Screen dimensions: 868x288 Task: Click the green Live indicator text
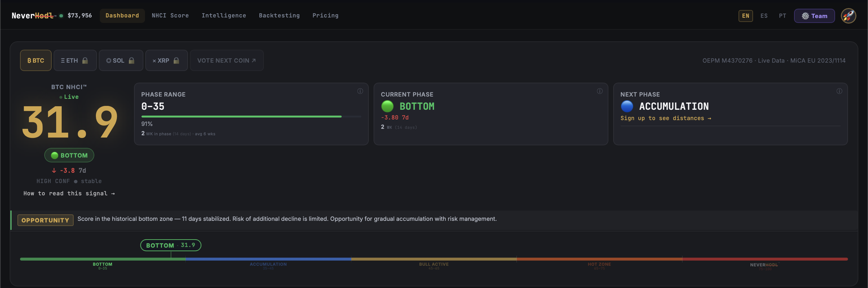tap(71, 97)
